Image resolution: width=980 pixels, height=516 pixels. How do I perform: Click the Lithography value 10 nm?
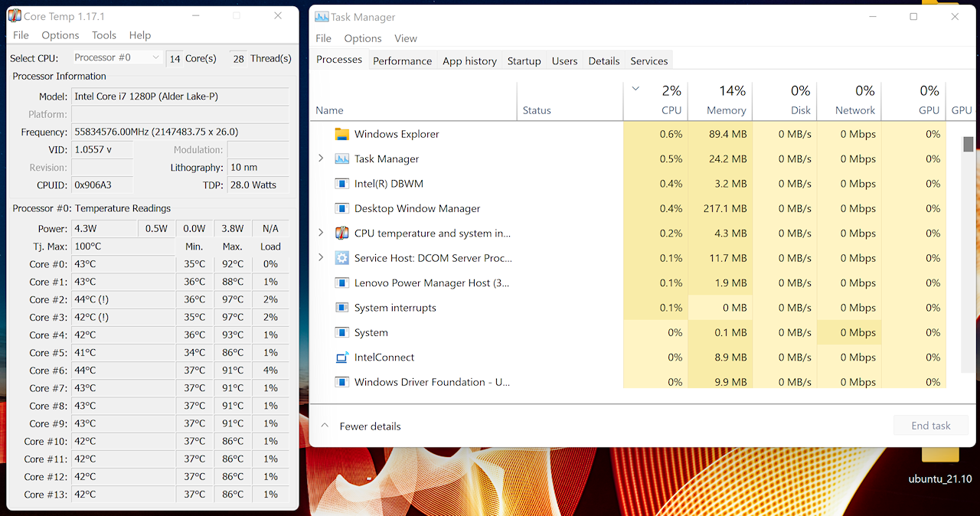(258, 167)
